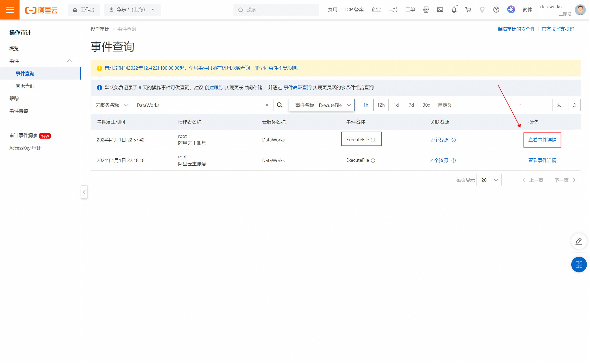Image resolution: width=590 pixels, height=364 pixels.
Task: Download the event list
Action: click(x=559, y=105)
